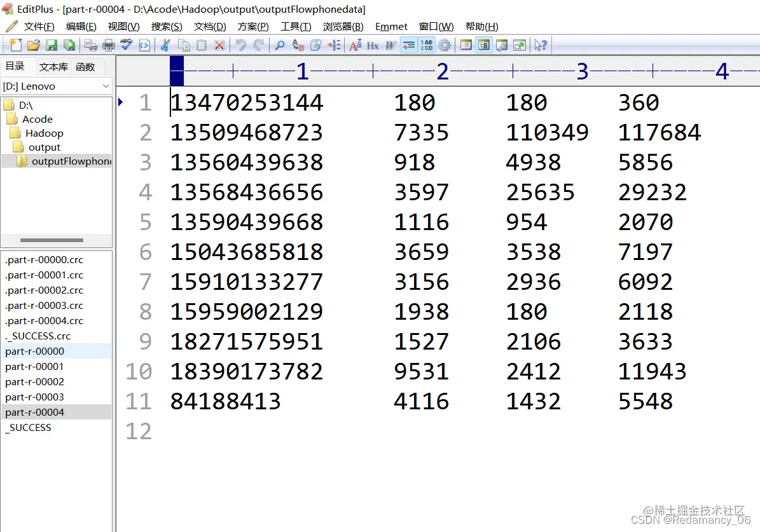Select file _SUCCESS in list

point(28,428)
